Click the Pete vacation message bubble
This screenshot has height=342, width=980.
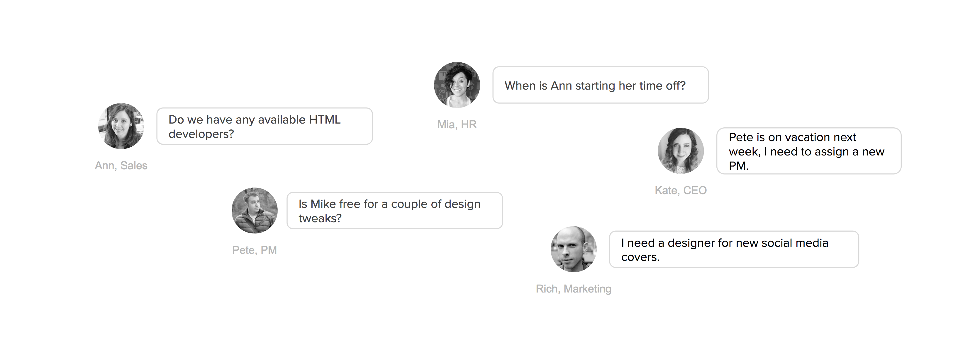[x=809, y=151]
